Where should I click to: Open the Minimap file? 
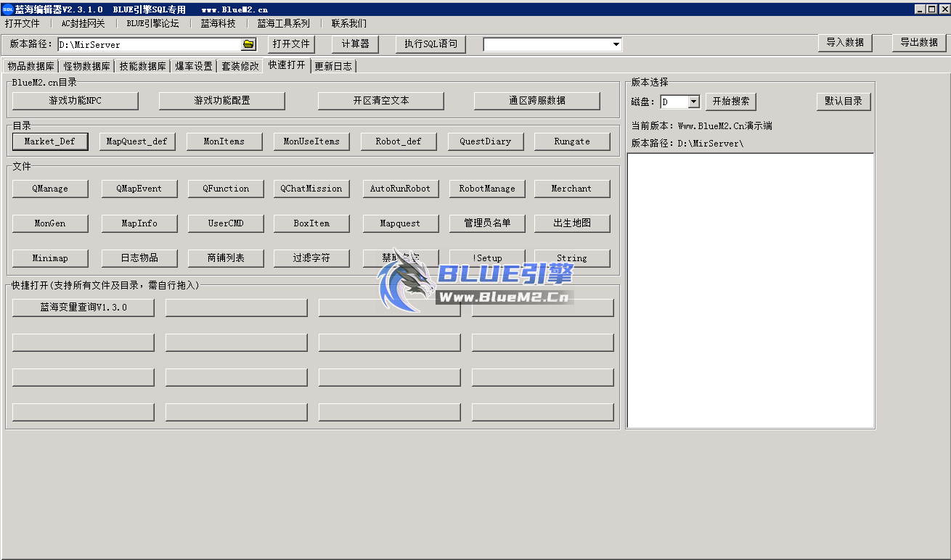50,258
